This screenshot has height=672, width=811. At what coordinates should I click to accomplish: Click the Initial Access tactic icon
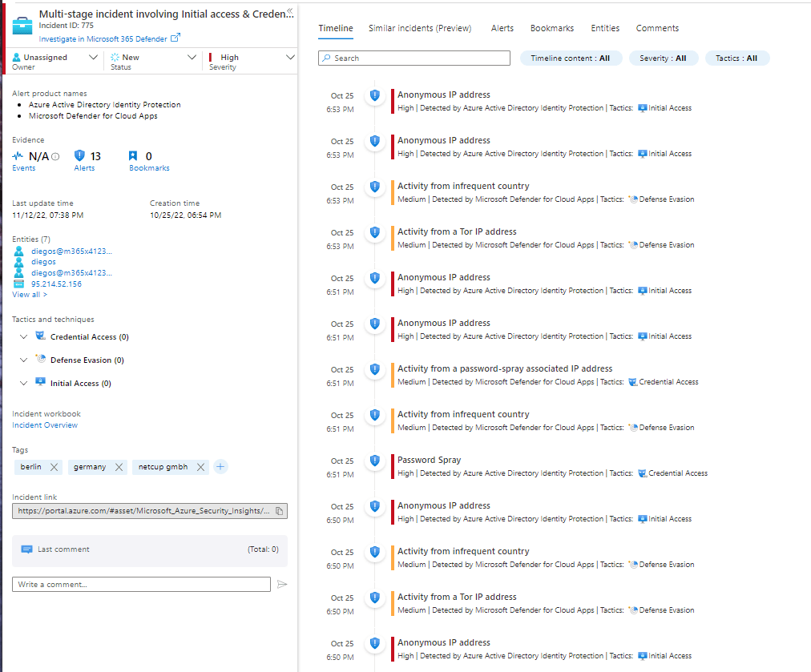(42, 383)
